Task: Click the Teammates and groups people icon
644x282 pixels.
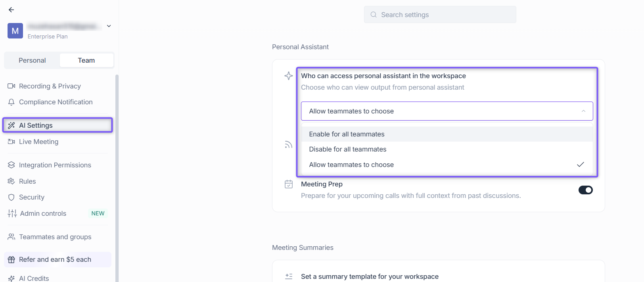Action: pos(11,237)
